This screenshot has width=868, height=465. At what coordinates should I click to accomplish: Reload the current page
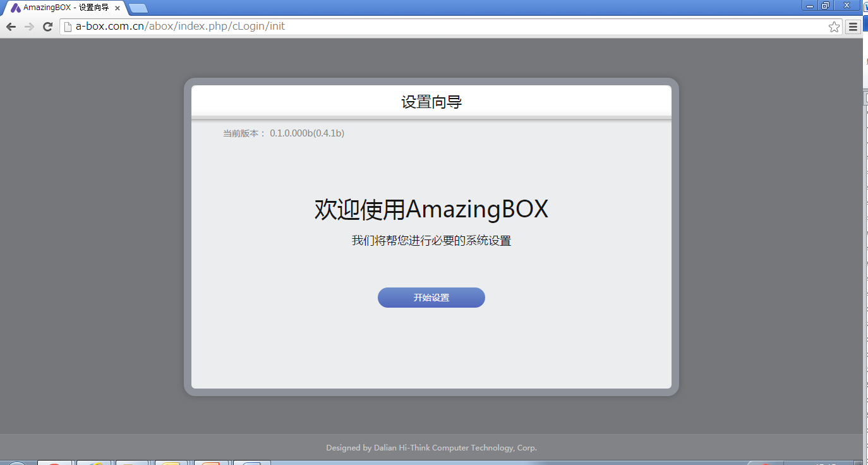pos(47,27)
